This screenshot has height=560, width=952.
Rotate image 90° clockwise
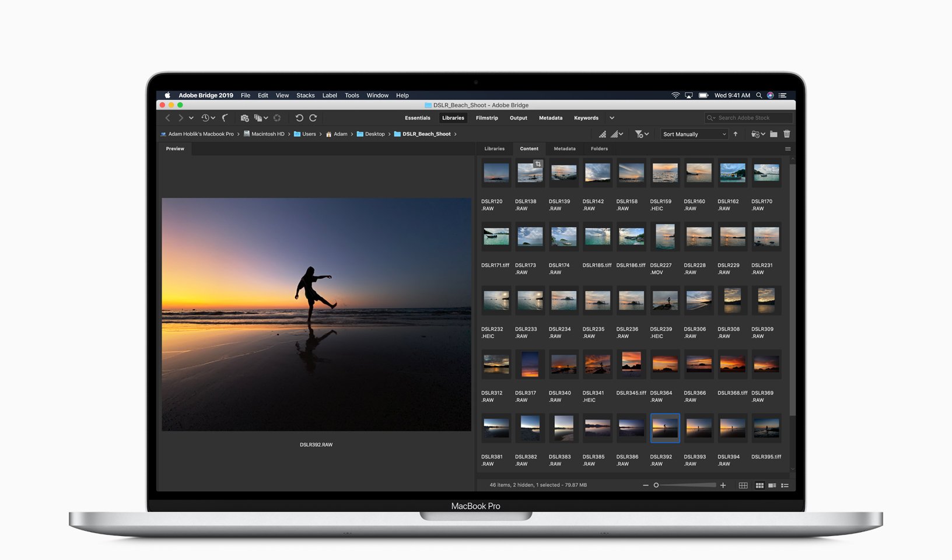click(x=313, y=118)
